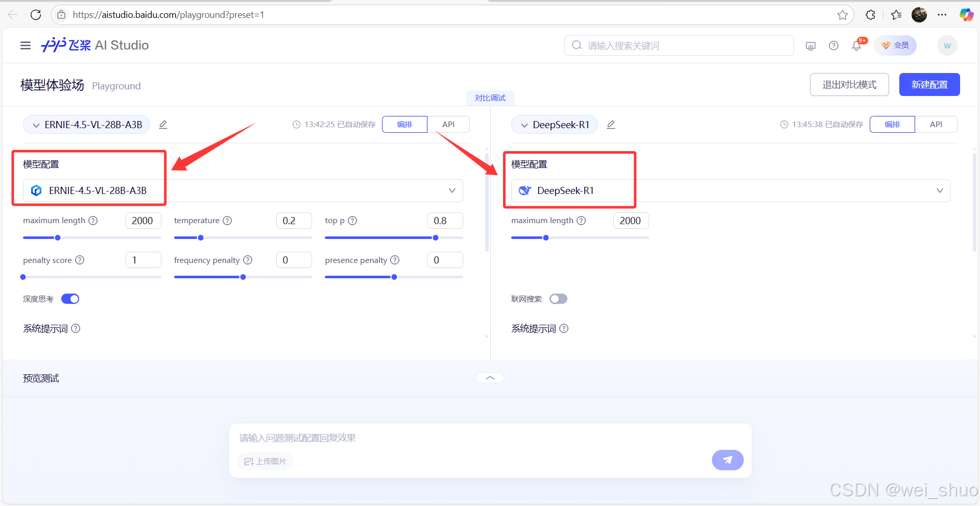
Task: Go back to the previous page
Action: [x=13, y=15]
